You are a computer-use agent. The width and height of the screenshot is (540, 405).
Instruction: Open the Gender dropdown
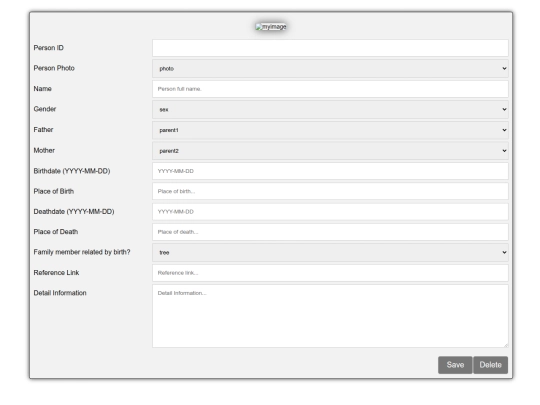click(330, 109)
